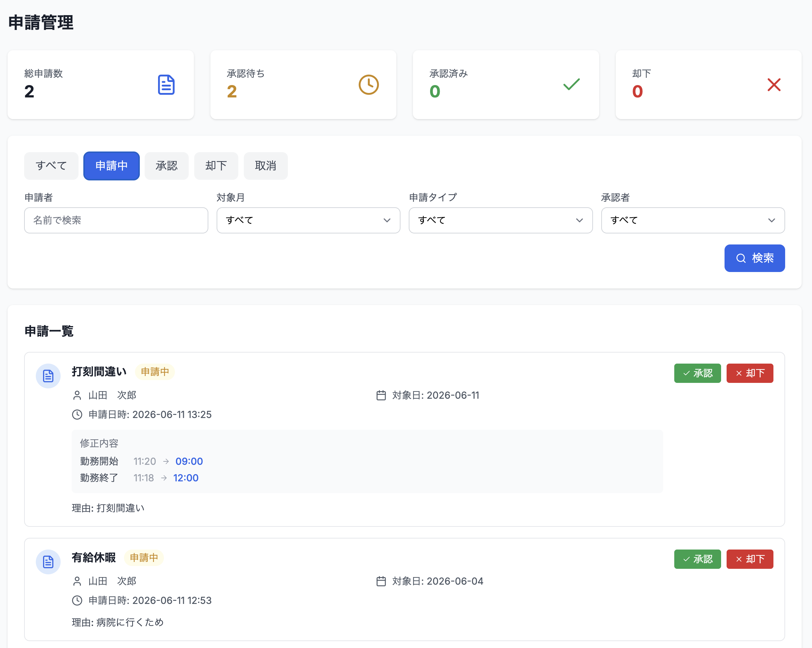Viewport: 812px width, 648px height.
Task: Click the document icon beside 打刻間違い request
Action: [48, 376]
